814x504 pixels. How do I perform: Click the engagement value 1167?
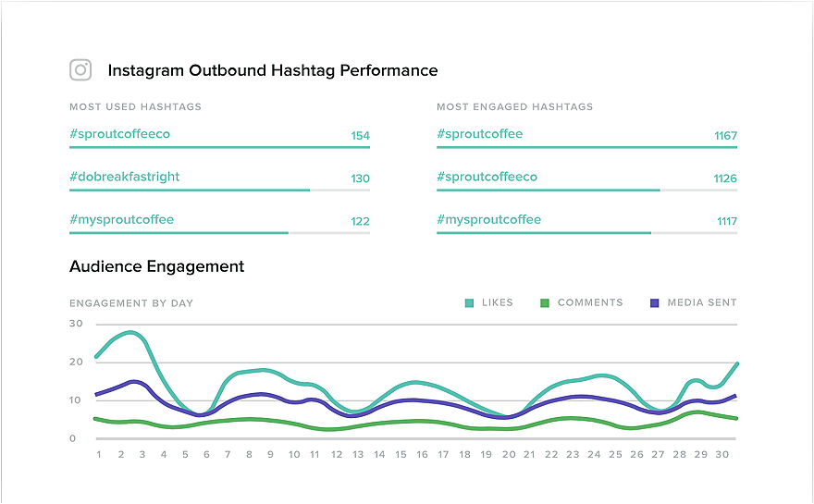point(726,136)
